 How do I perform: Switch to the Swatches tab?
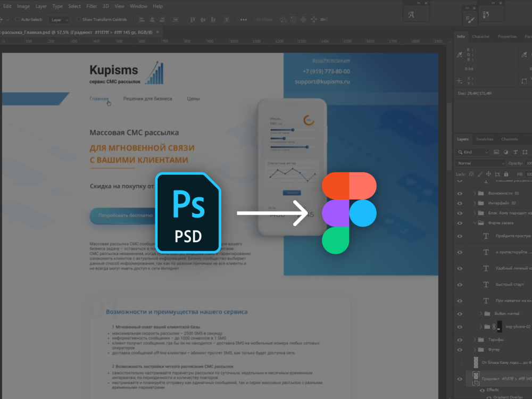click(485, 139)
